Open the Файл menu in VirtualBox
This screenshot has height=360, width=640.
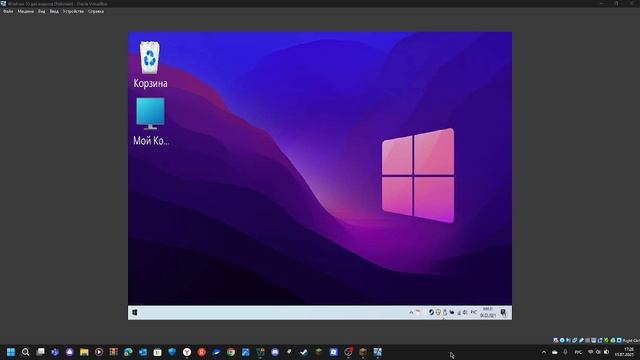8,11
